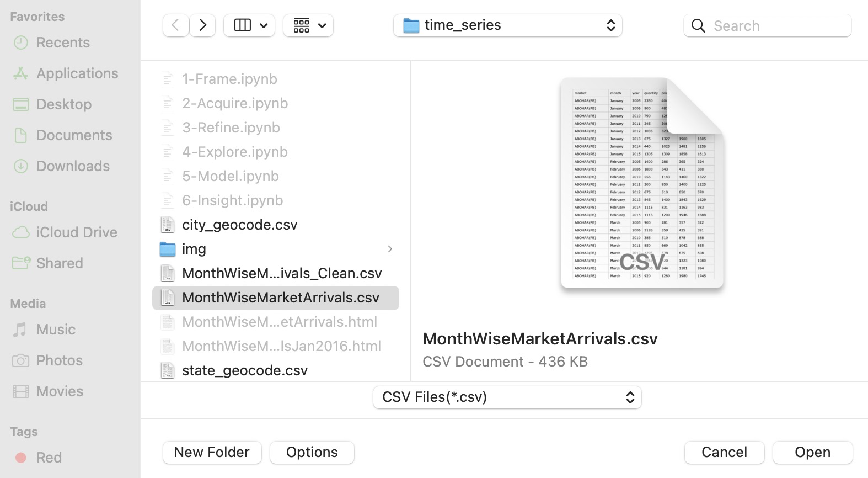Click the Options button
The height and width of the screenshot is (478, 868).
click(312, 452)
